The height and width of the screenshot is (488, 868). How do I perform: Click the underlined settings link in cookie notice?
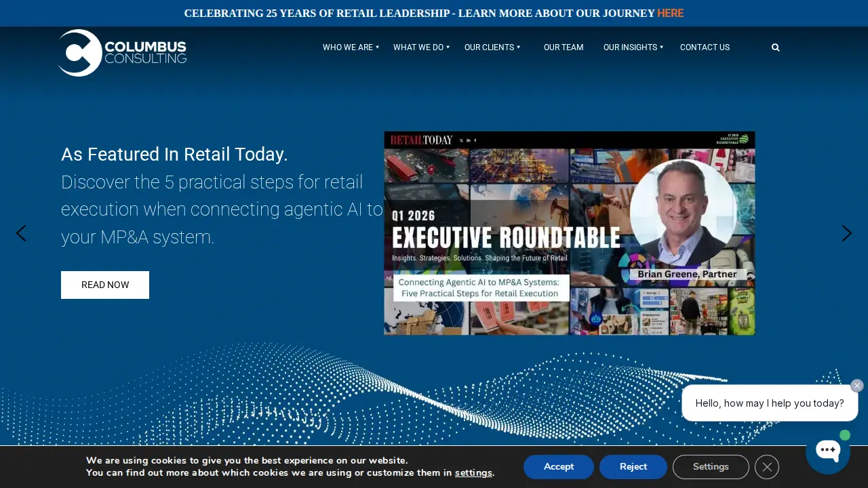pos(473,473)
